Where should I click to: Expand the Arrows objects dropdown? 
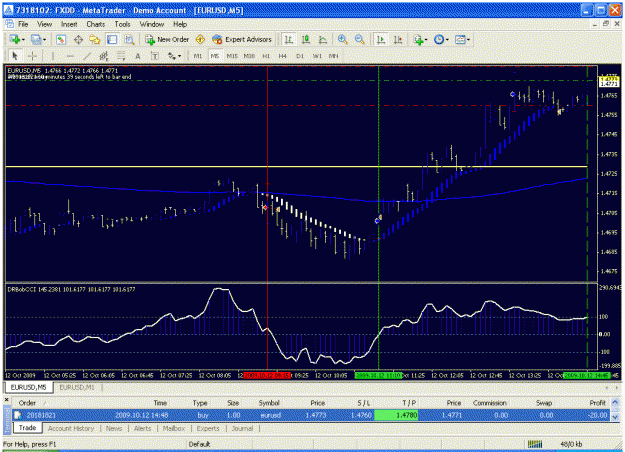click(179, 56)
